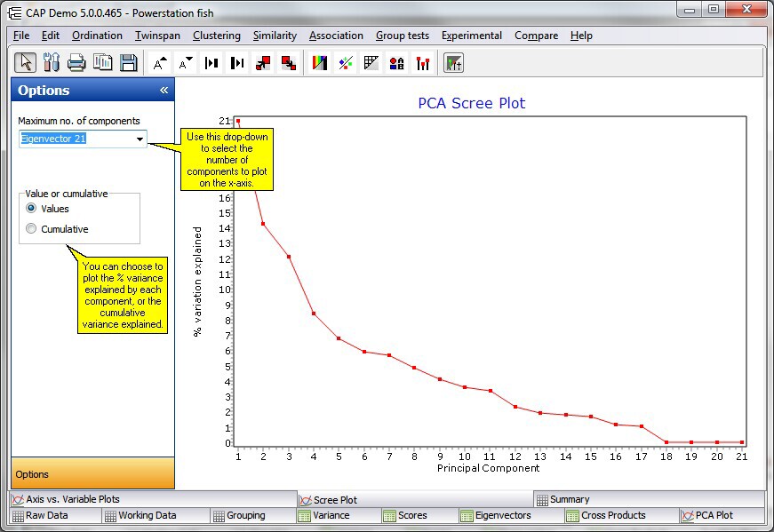Switch to the Scores tab

(x=419, y=515)
